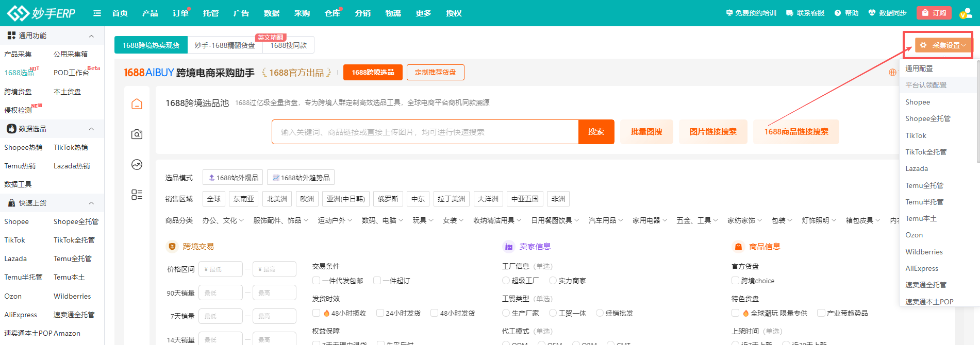Click the gear icon on 采集设置
Image resolution: width=980 pixels, height=345 pixels.
923,45
